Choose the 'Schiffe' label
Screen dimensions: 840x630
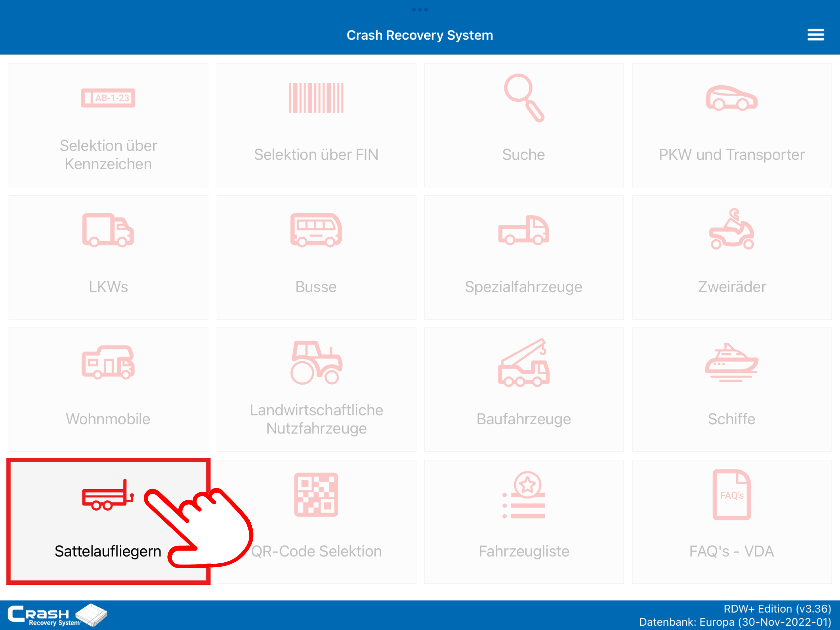click(x=731, y=419)
